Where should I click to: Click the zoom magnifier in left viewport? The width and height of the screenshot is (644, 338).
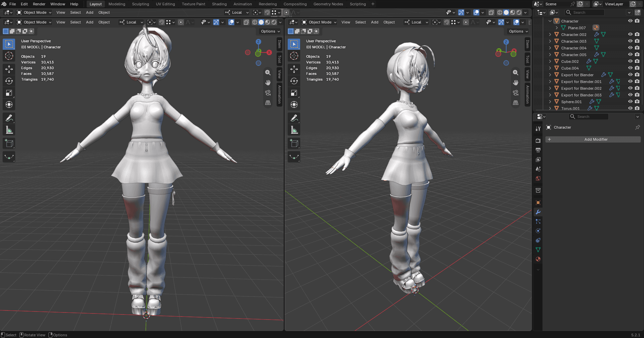(268, 73)
